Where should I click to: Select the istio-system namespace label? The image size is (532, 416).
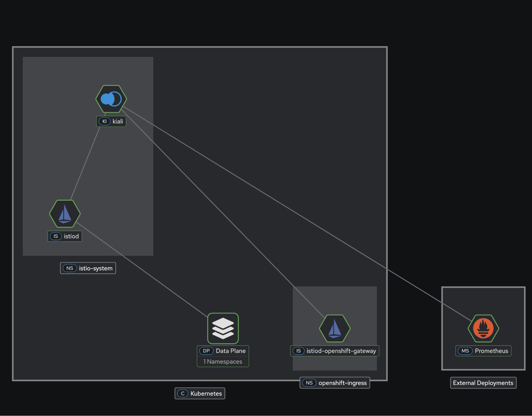(x=96, y=268)
